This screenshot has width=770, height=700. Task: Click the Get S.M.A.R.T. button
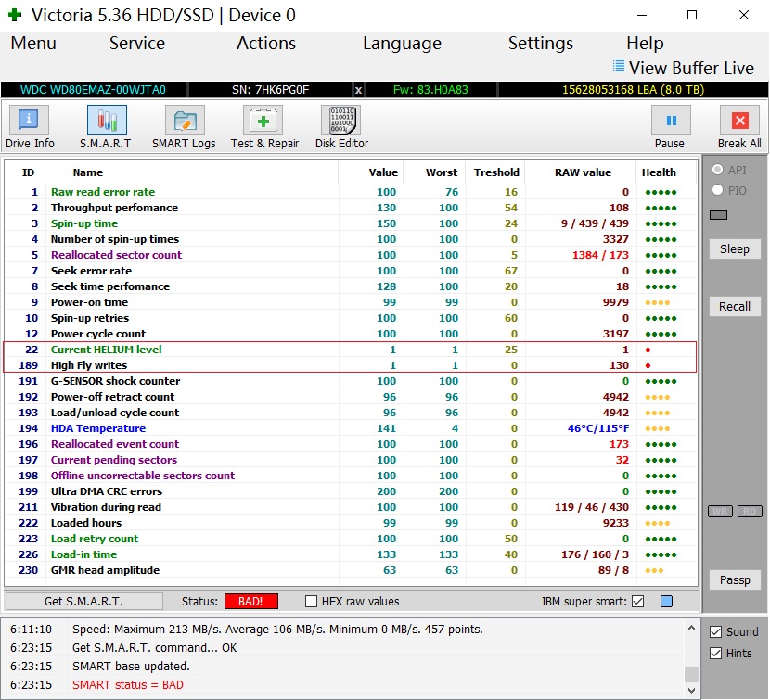click(x=84, y=602)
